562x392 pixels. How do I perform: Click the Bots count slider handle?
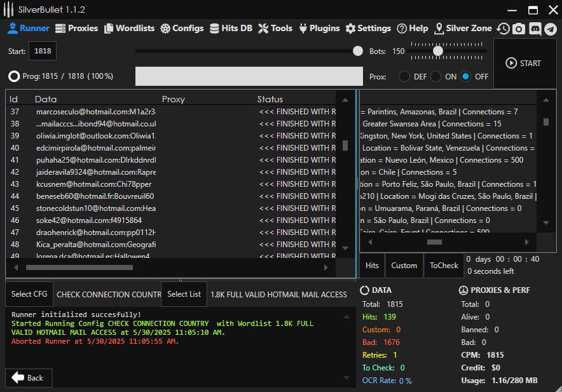pos(438,51)
